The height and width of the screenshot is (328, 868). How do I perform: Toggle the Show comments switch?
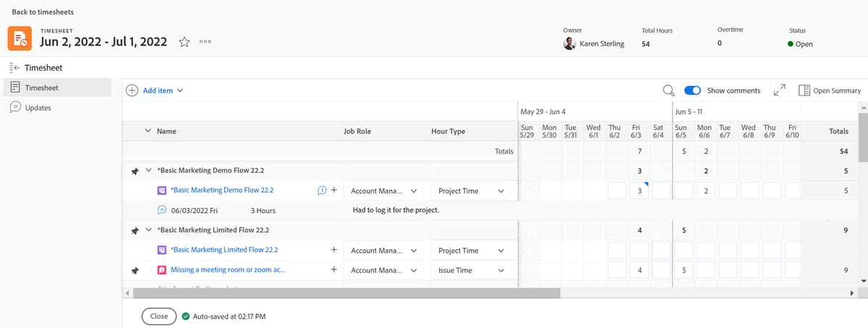pyautogui.click(x=692, y=90)
